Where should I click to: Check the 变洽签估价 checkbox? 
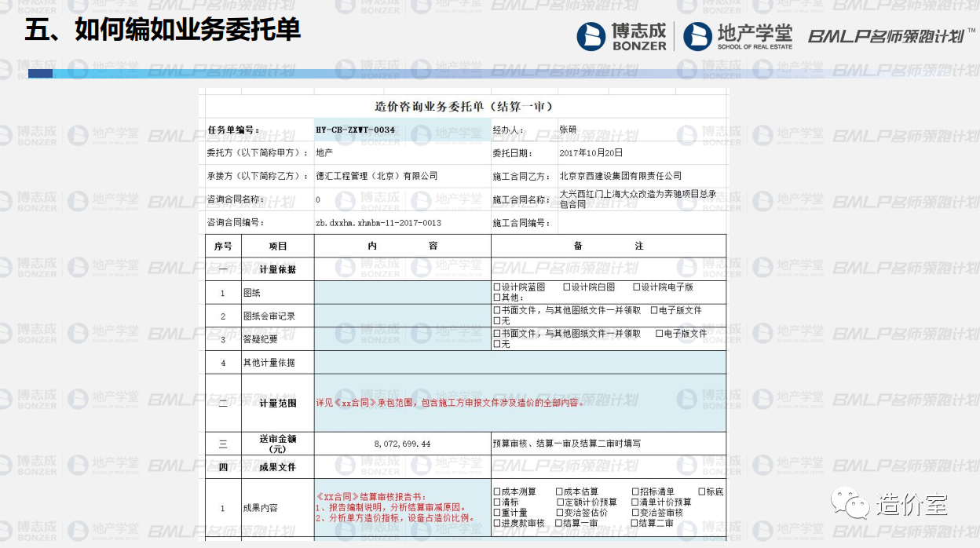561,513
